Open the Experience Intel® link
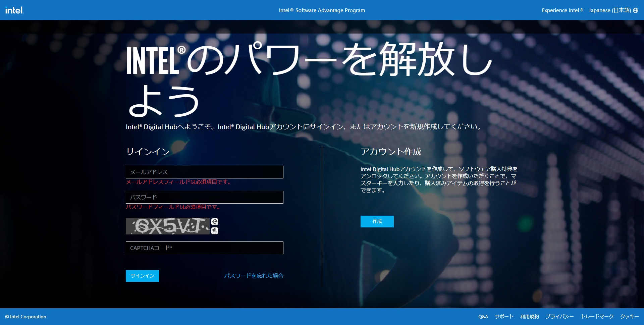 coord(562,10)
